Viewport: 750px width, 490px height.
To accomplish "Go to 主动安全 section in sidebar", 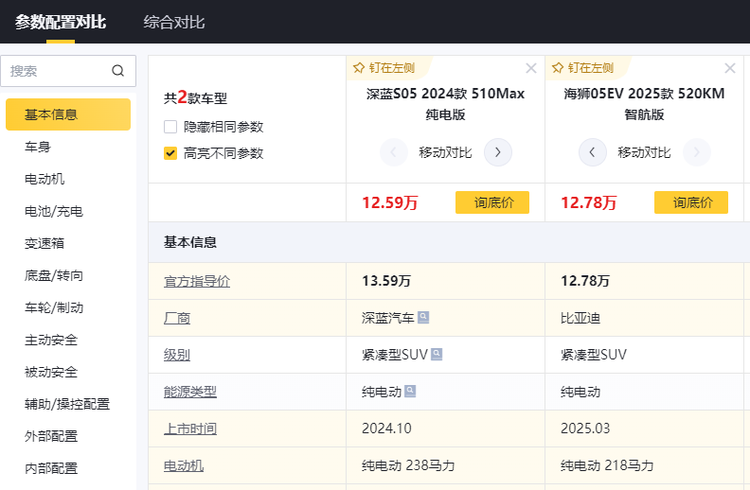I will 51,340.
